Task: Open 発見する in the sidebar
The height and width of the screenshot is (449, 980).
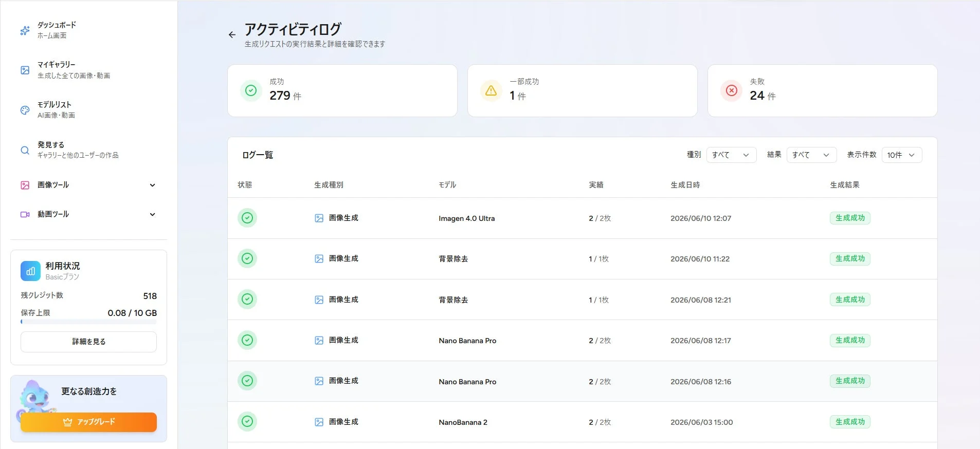Action: 88,150
